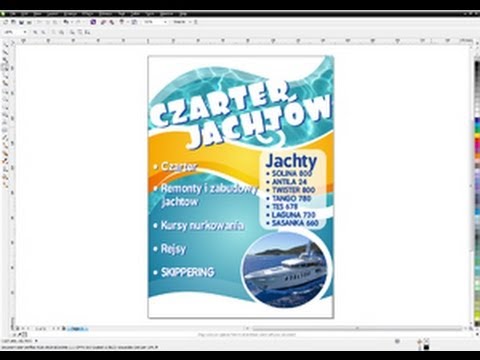Select the Color Eyedropper tool
Image resolution: width=480 pixels, height=360 pixels.
tap(6, 161)
